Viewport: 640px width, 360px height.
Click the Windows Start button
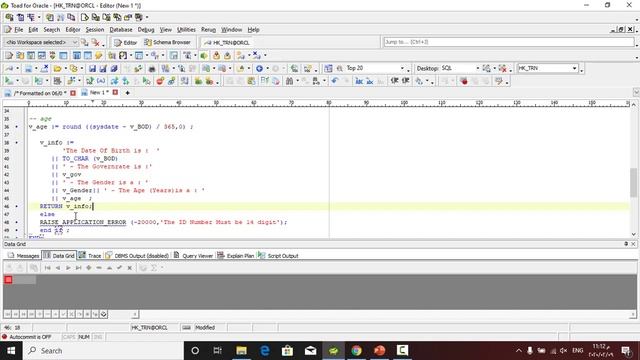(11, 351)
